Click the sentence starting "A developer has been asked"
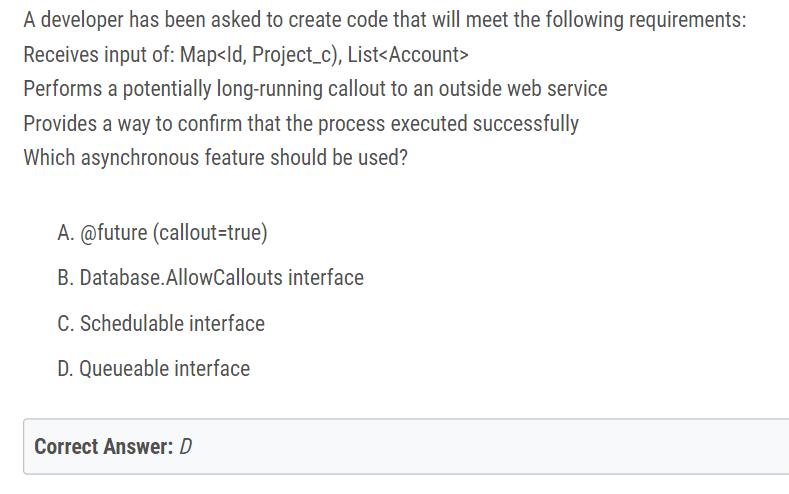 click(385, 21)
